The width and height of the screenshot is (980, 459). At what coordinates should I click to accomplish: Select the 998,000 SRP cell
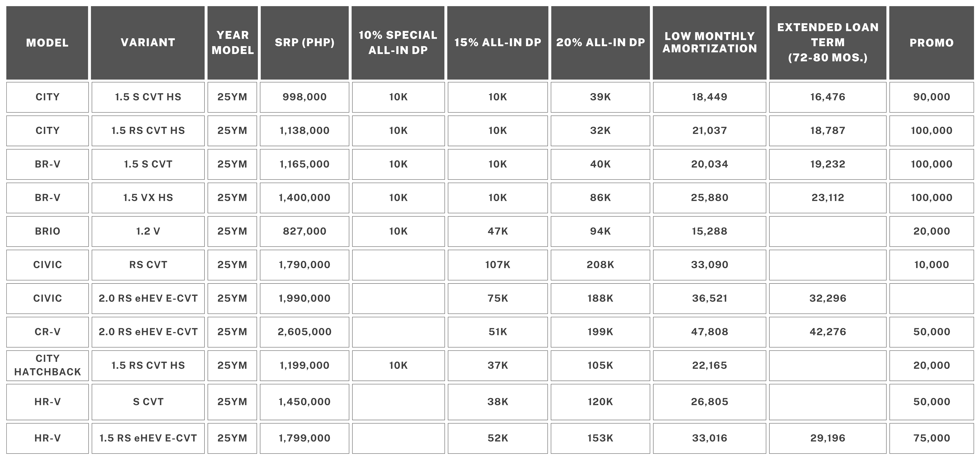(x=304, y=97)
